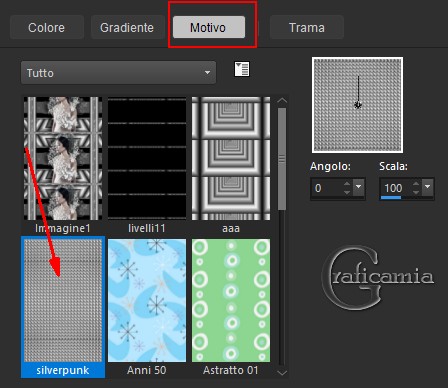
Task: Click the silverpunk label text
Action: pos(63,370)
